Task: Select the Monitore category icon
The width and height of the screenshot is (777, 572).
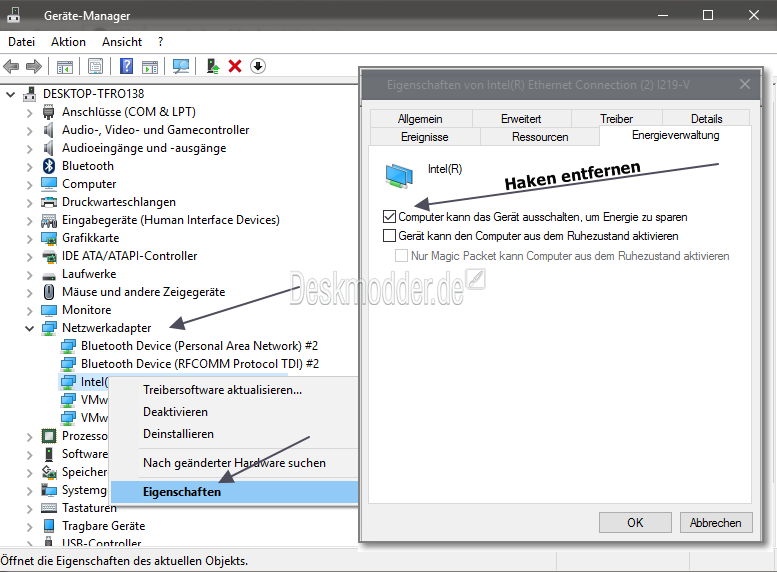Action: click(49, 310)
